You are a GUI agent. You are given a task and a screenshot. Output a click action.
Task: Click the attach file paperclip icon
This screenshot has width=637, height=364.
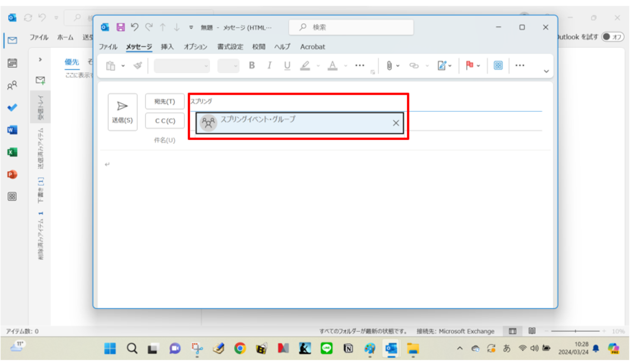click(x=389, y=66)
